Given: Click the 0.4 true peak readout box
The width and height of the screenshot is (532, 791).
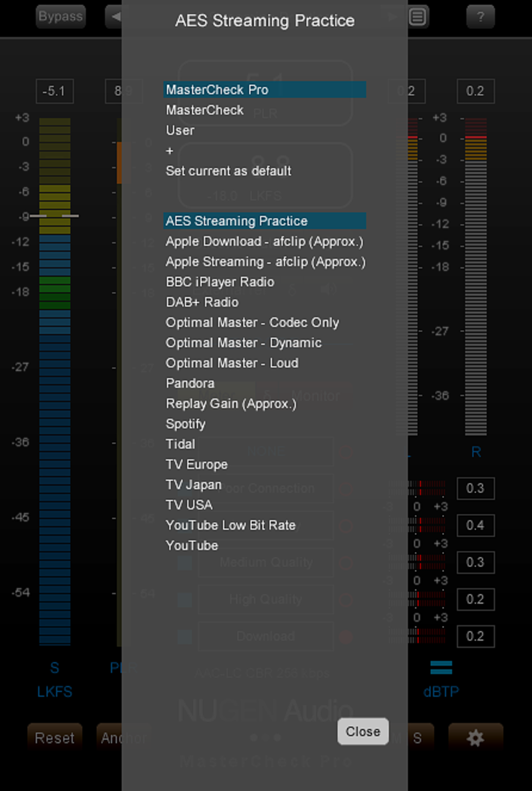Looking at the screenshot, I should pos(476,525).
